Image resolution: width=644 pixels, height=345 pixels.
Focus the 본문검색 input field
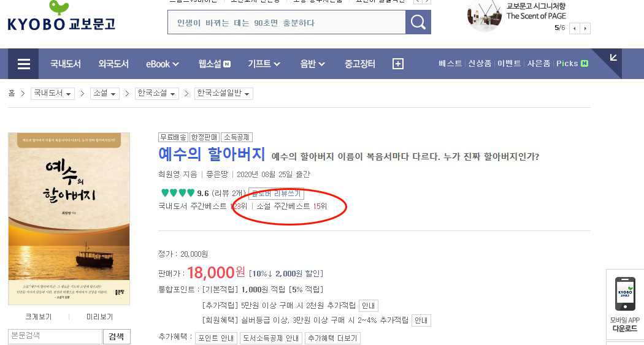[x=55, y=336]
